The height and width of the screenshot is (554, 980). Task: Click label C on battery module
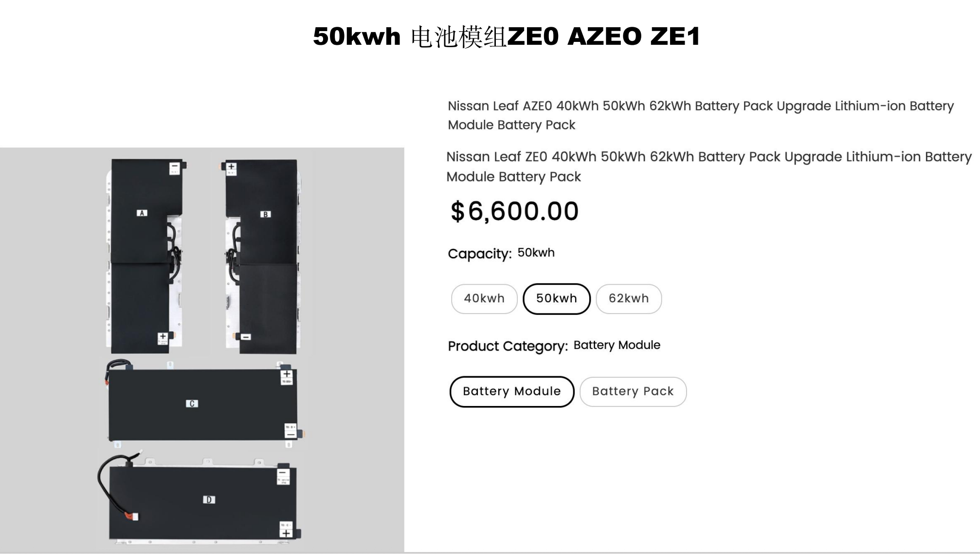pos(192,404)
